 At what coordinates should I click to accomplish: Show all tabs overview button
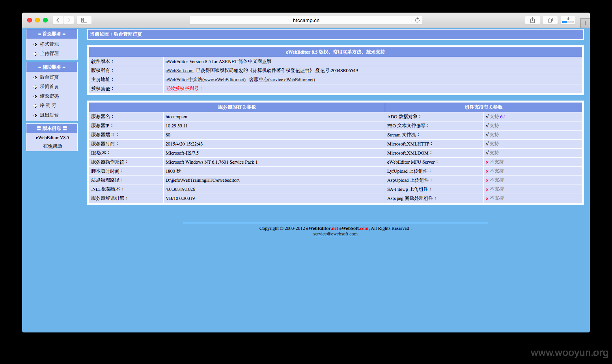(x=550, y=20)
